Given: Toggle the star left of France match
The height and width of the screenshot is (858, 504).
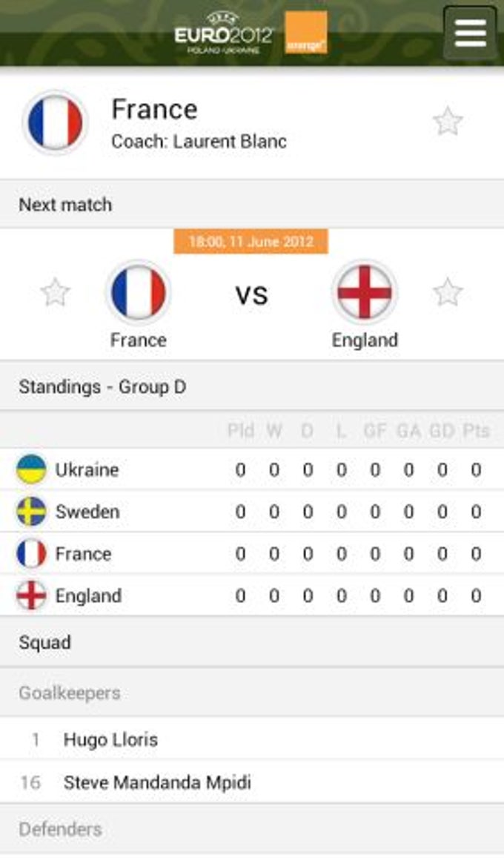Looking at the screenshot, I should 56,293.
